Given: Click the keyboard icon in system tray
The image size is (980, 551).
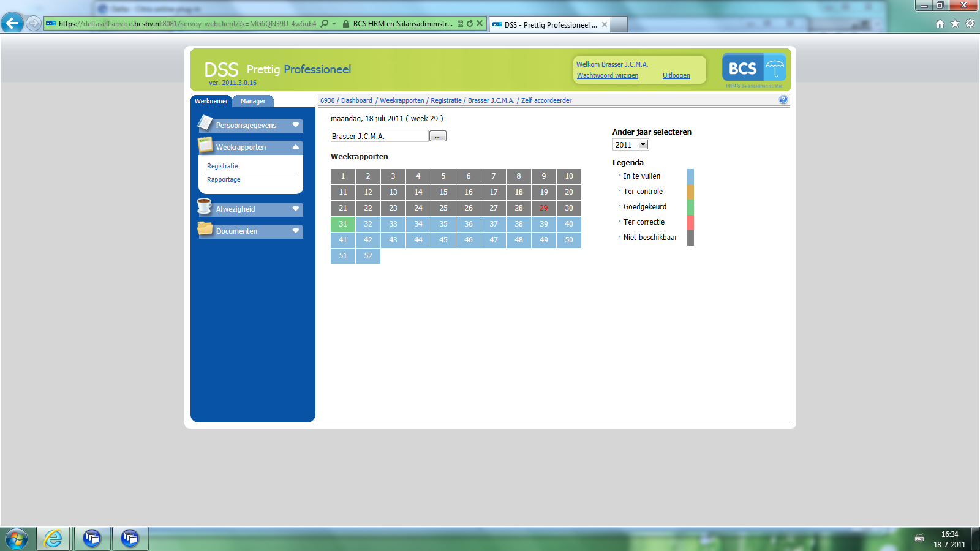Looking at the screenshot, I should tap(919, 539).
